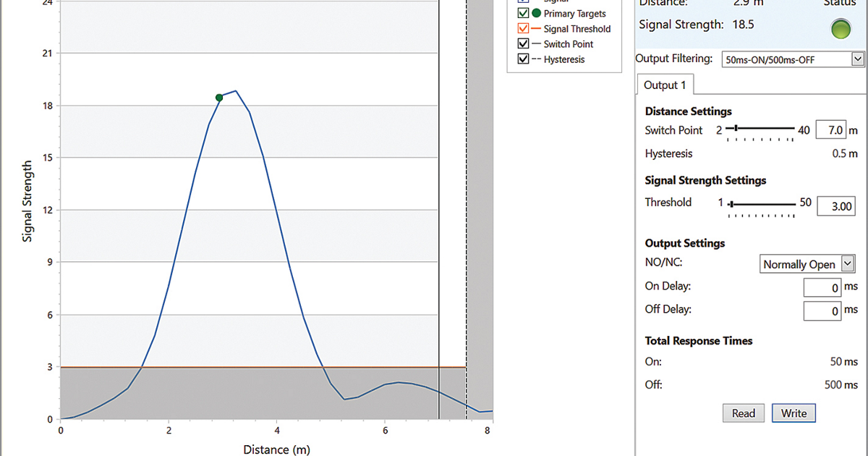The height and width of the screenshot is (456, 868).
Task: Click the Output Settings heading
Action: (x=685, y=243)
